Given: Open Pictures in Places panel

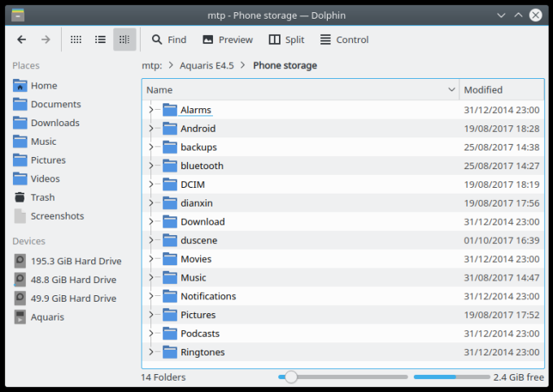Looking at the screenshot, I should click(x=40, y=160).
